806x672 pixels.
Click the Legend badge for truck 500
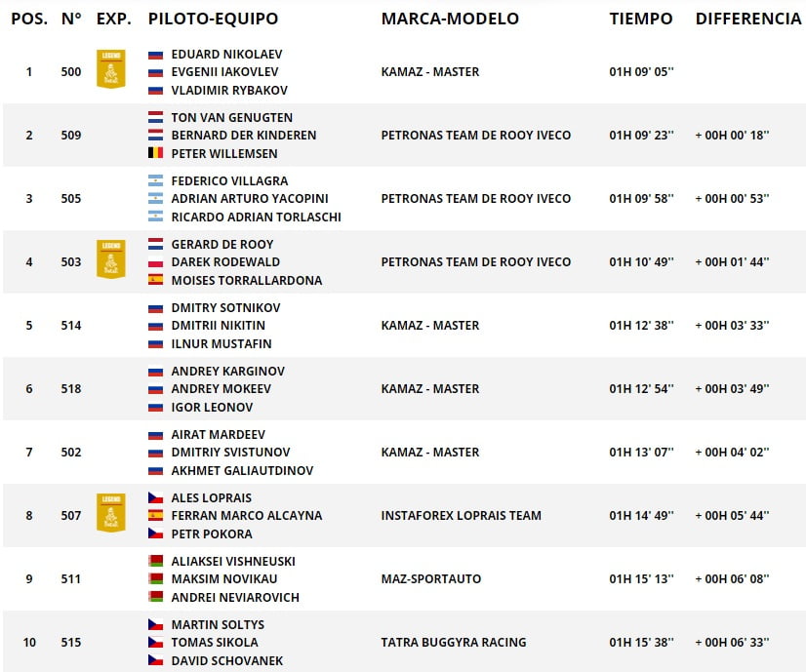pyautogui.click(x=111, y=69)
